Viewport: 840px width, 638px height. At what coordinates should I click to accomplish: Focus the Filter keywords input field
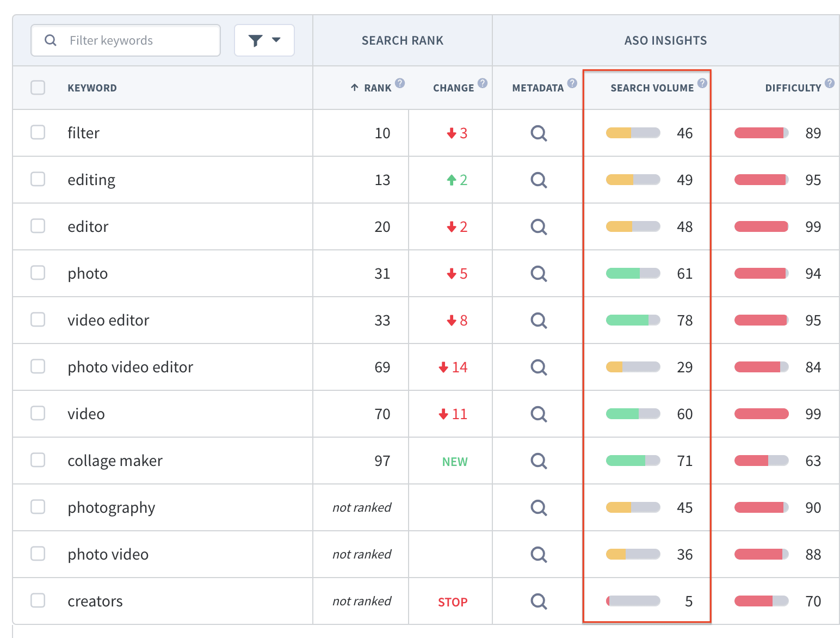(126, 40)
